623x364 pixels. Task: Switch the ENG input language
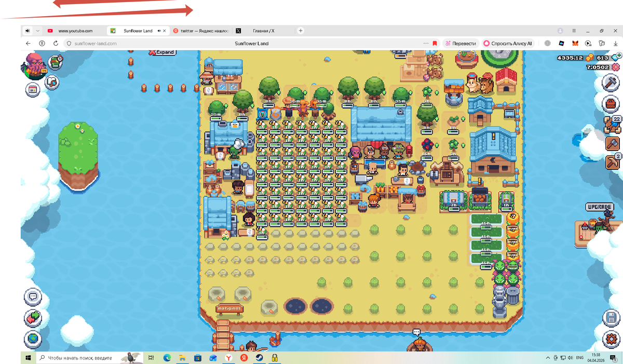580,358
